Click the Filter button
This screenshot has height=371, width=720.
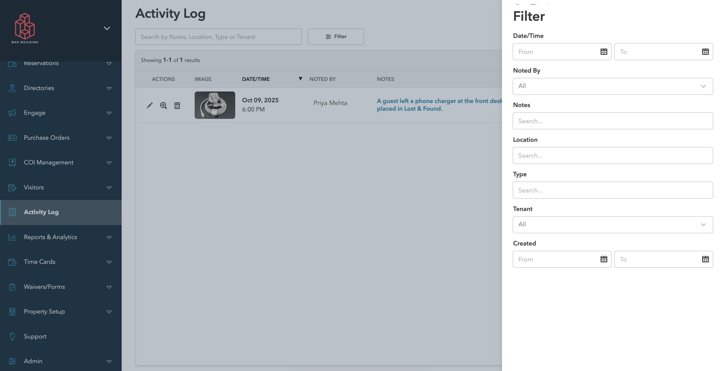(336, 37)
